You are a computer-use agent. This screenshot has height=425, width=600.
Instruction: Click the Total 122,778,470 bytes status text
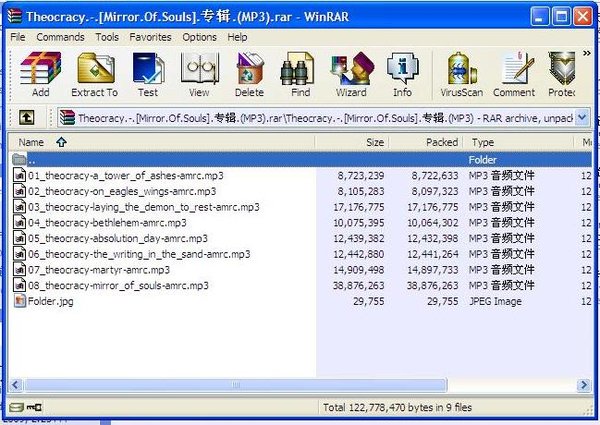[x=397, y=407]
